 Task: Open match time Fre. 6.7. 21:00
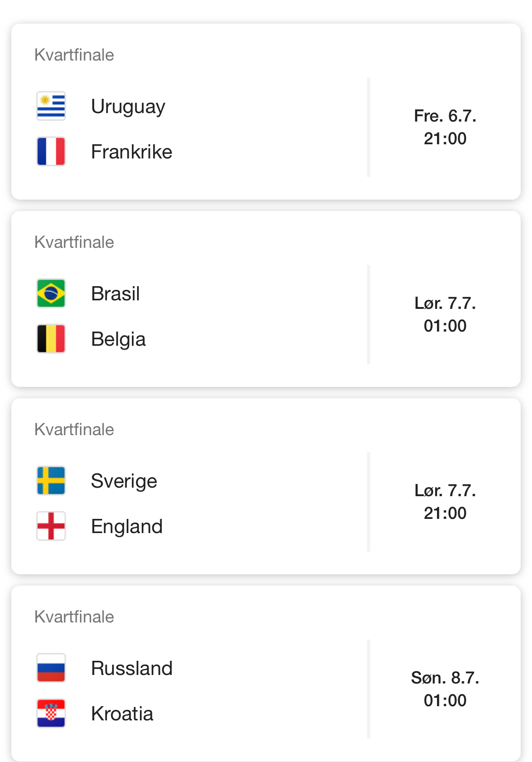pyautogui.click(x=445, y=127)
